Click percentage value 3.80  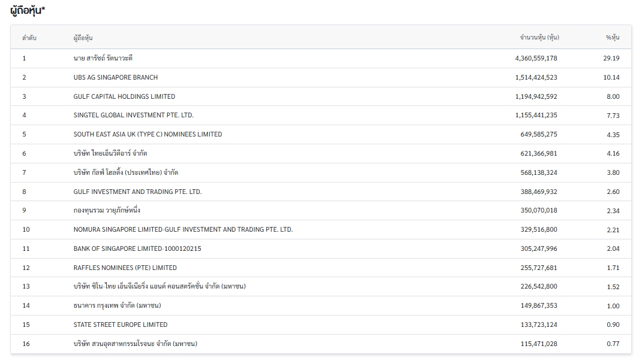[x=613, y=172]
